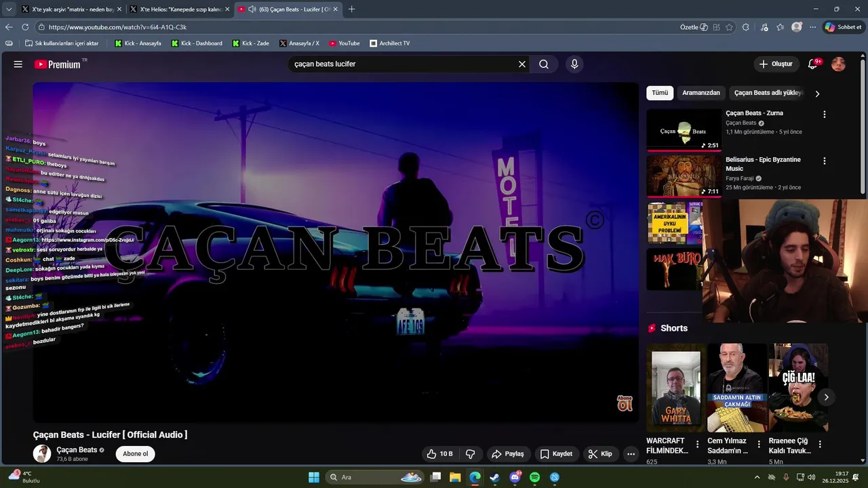This screenshot has height=488, width=868.
Task: Open the YouTube account avatar menu
Action: point(839,64)
